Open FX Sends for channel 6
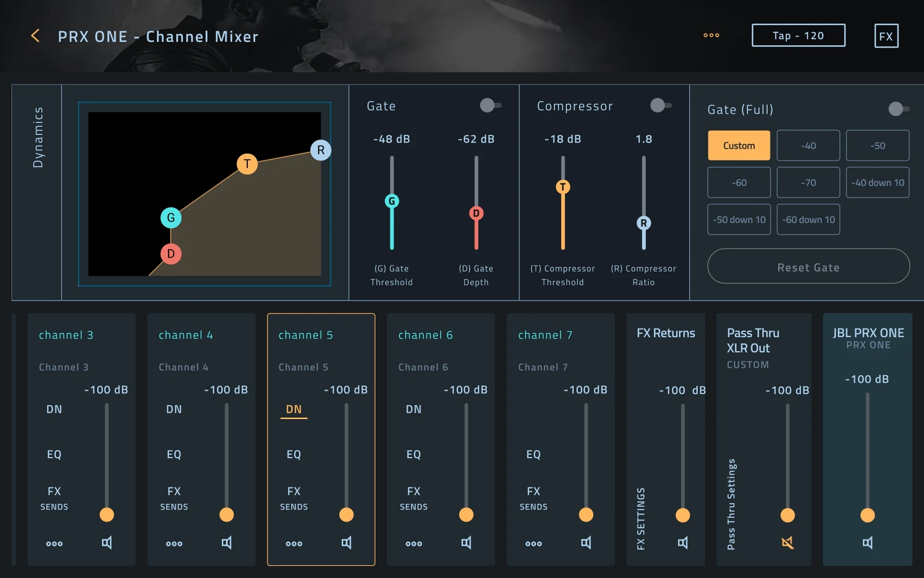Screen dimensions: 924x578 [x=414, y=498]
